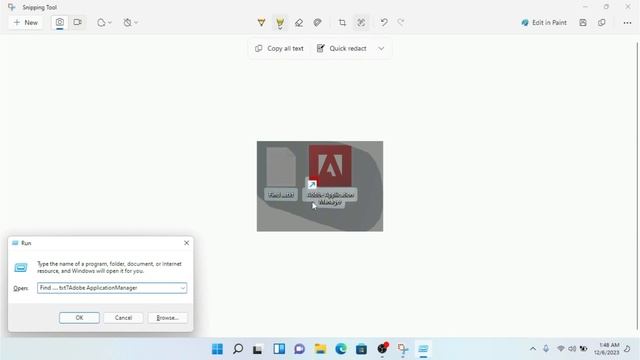Screen dimensions: 640x360
Task: Open the snipping shape mode dropdown
Action: [104, 22]
